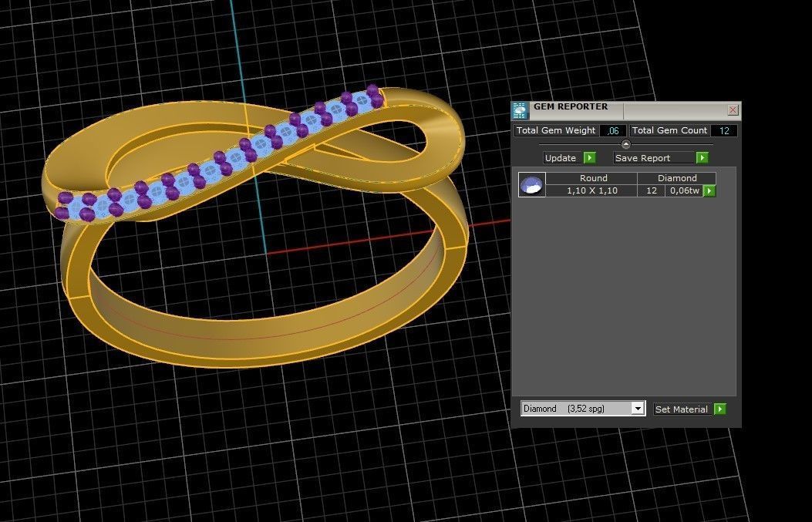
Task: Click the 'Total Gem Weight' label
Action: pos(556,130)
